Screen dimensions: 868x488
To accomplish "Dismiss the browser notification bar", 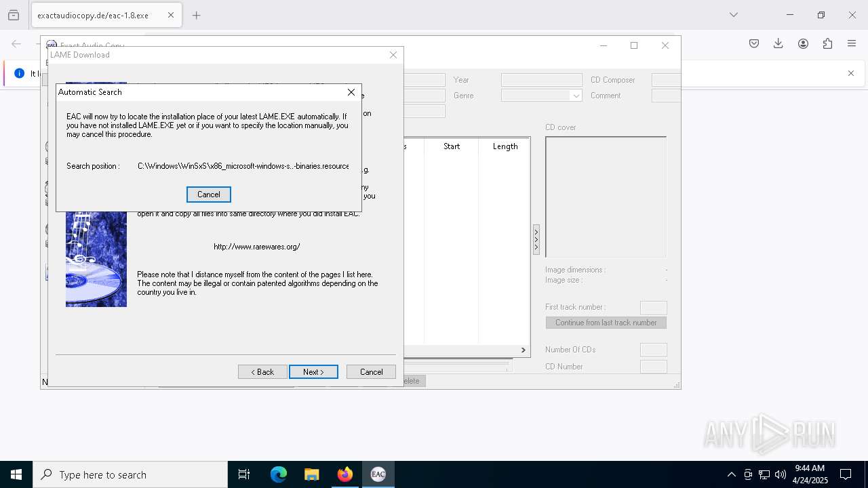I will [851, 73].
